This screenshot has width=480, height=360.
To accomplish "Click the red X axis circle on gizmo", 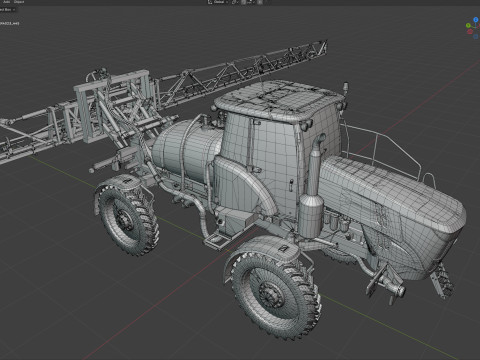I will (470, 31).
